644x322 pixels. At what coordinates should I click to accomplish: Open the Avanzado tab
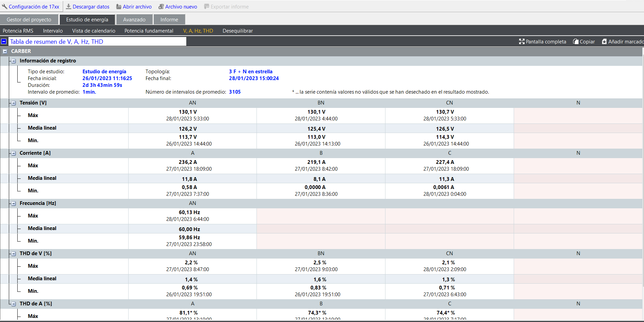(134, 20)
